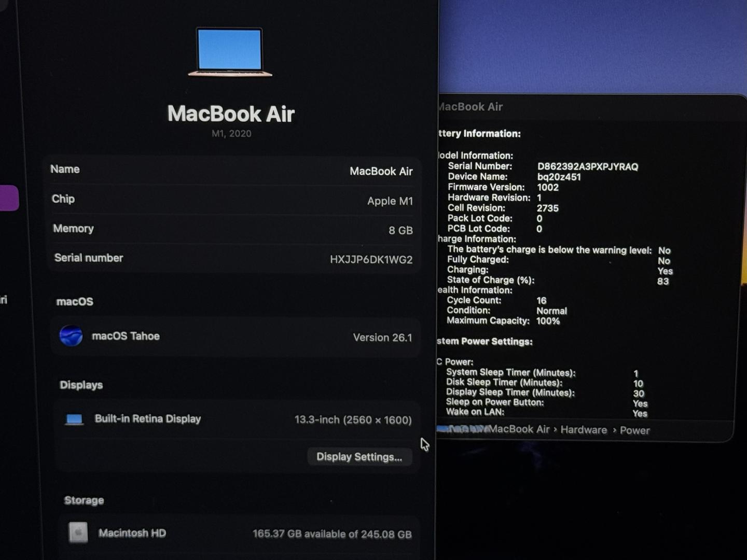Select the battery serial number D862392A3PXPJYRAQ
Screen dimensions: 747x560
point(587,166)
